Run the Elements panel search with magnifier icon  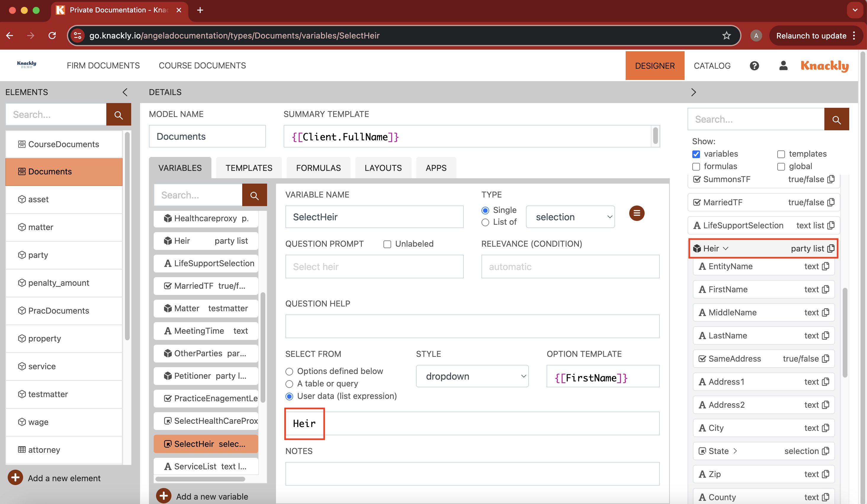click(118, 114)
